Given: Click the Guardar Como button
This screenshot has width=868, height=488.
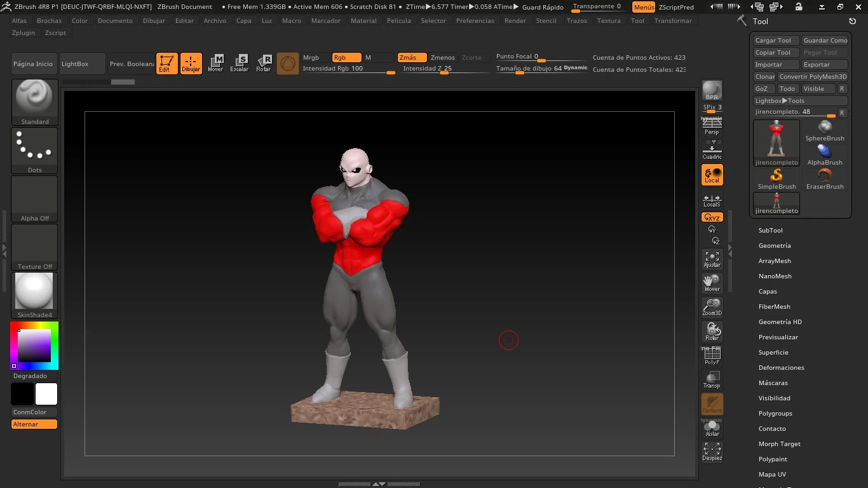Looking at the screenshot, I should point(825,40).
